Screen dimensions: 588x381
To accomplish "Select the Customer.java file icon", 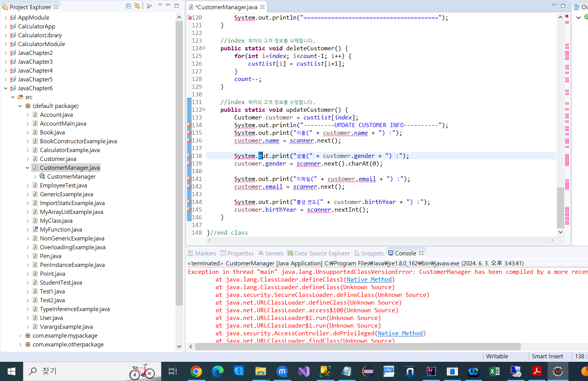I will point(35,159).
